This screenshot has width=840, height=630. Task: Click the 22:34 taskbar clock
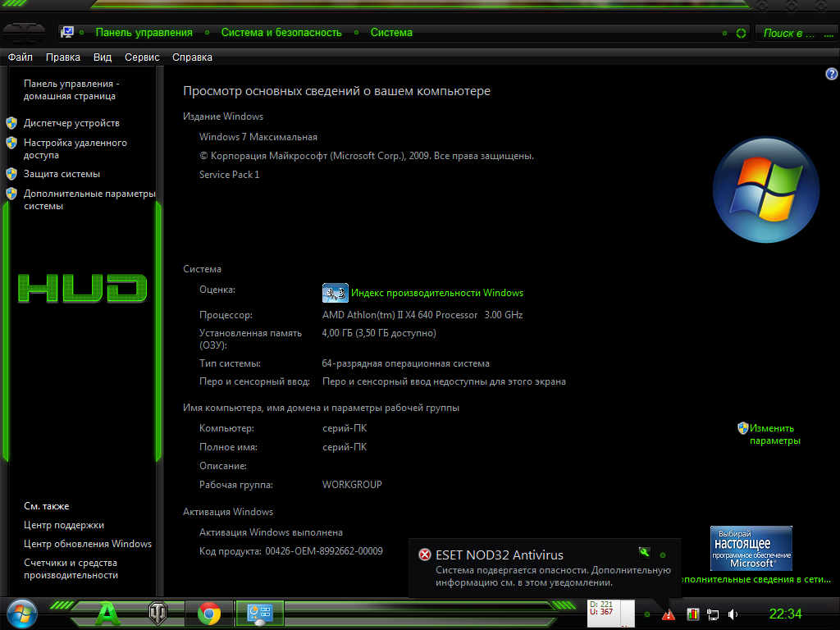pyautogui.click(x=785, y=614)
